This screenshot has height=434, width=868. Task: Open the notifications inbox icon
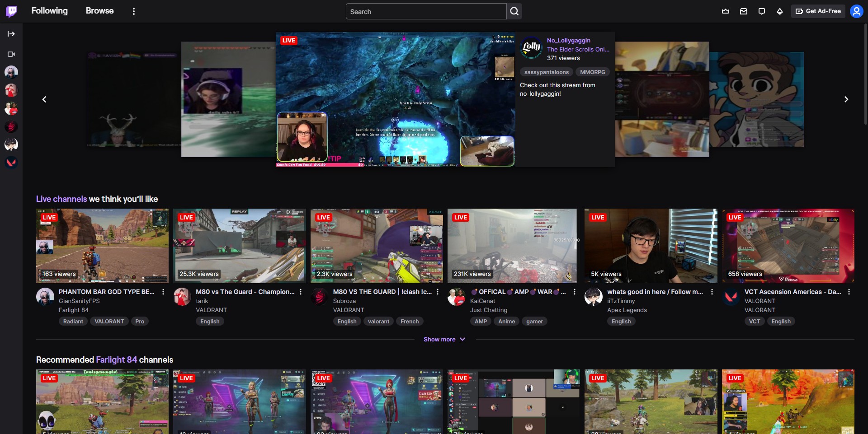(x=744, y=11)
